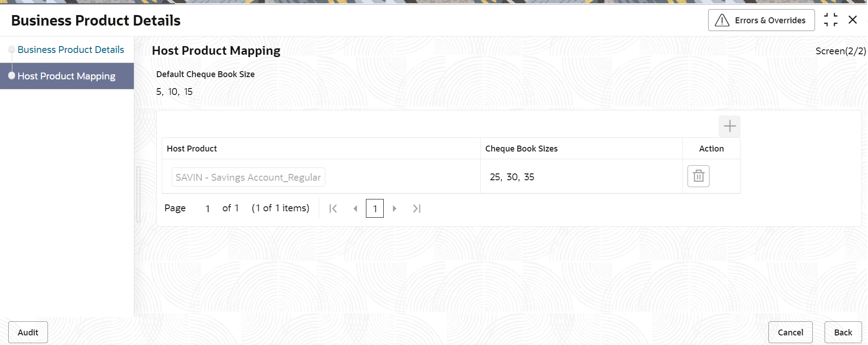This screenshot has height=345, width=868.
Task: Click the warning triangle icon
Action: pos(722,20)
